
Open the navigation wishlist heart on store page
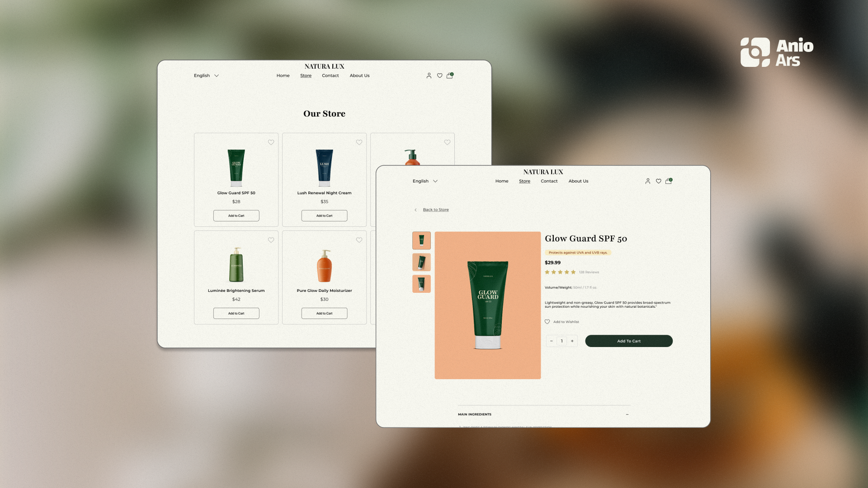[439, 75]
